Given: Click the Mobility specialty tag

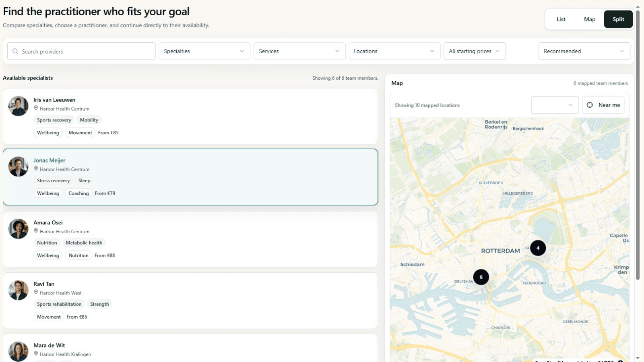Looking at the screenshot, I should click(89, 120).
